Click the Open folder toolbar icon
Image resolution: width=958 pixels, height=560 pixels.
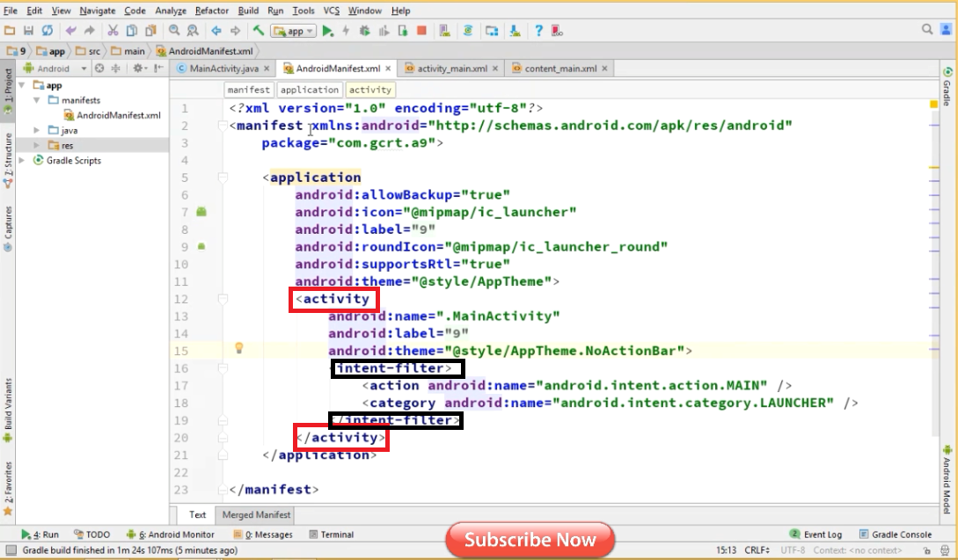pyautogui.click(x=10, y=31)
